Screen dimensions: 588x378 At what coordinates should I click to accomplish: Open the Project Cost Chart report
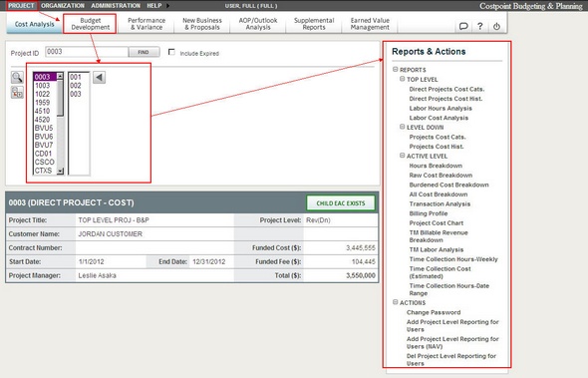pyautogui.click(x=437, y=223)
